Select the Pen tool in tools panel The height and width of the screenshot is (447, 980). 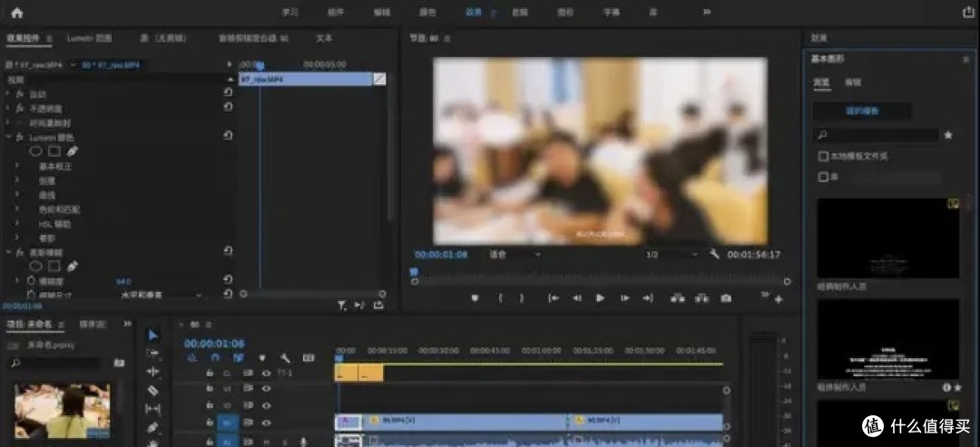[153, 428]
